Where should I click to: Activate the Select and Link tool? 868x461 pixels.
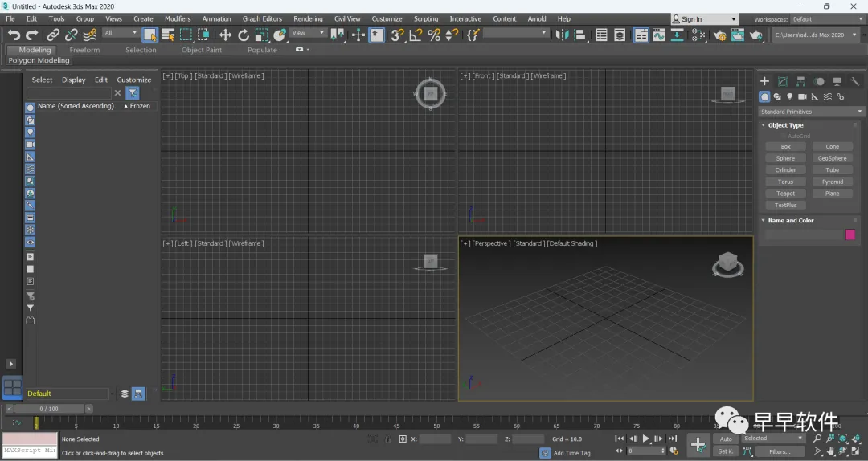[x=53, y=35]
